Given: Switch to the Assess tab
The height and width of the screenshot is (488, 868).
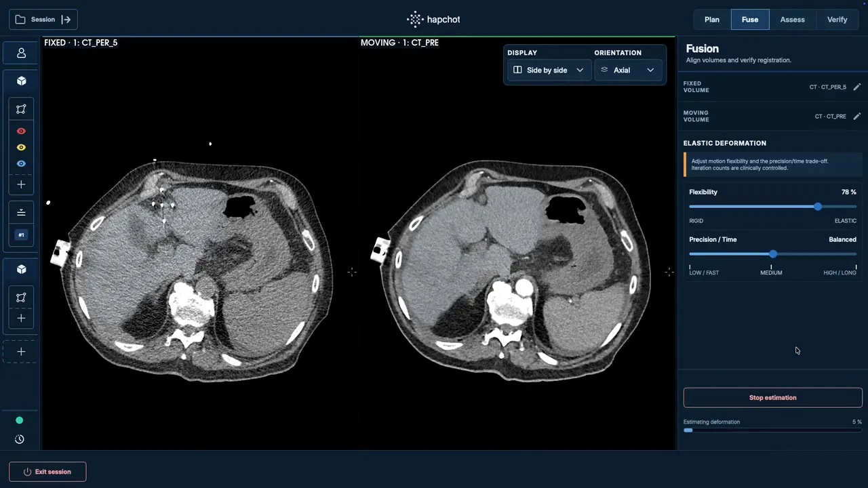Looking at the screenshot, I should tap(792, 20).
